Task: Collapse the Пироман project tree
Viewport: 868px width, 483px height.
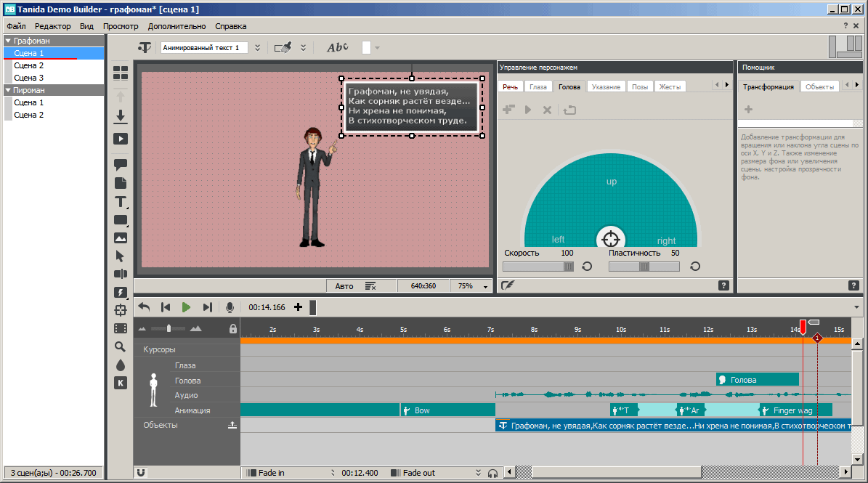Action: [x=8, y=90]
